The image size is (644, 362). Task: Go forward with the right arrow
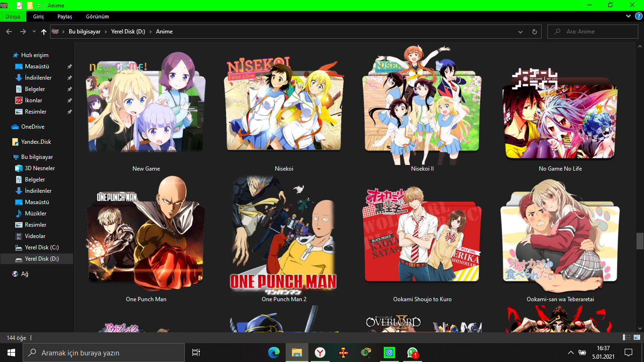click(x=23, y=32)
